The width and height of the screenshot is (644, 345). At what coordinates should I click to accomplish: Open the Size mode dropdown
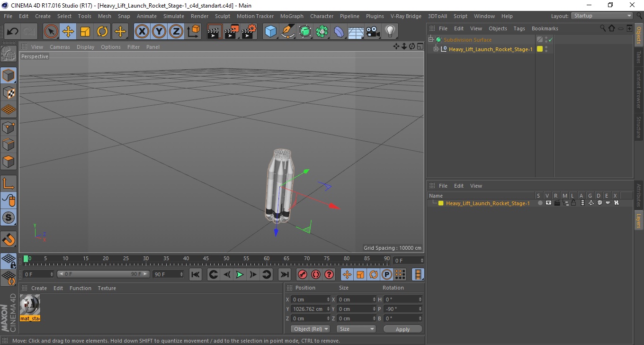click(356, 329)
